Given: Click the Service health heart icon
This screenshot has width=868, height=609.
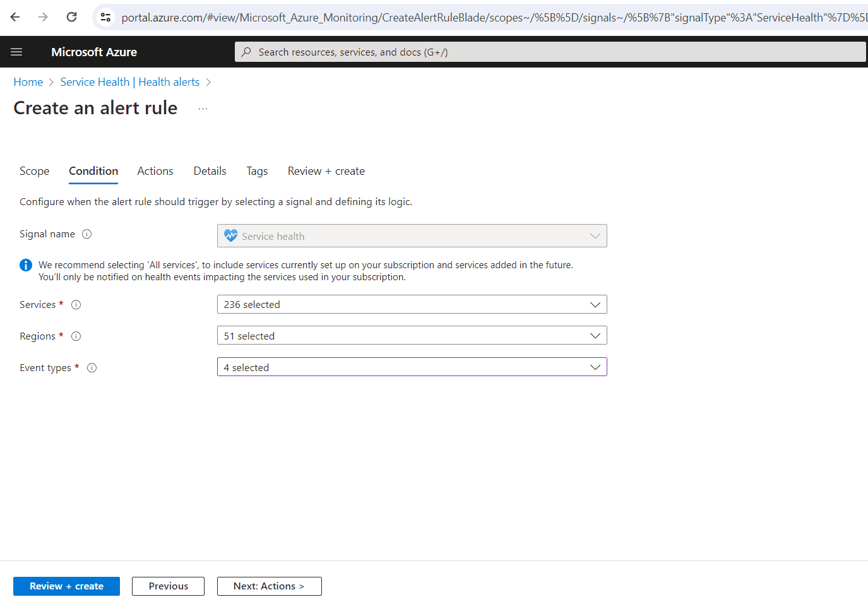Looking at the screenshot, I should coord(231,235).
